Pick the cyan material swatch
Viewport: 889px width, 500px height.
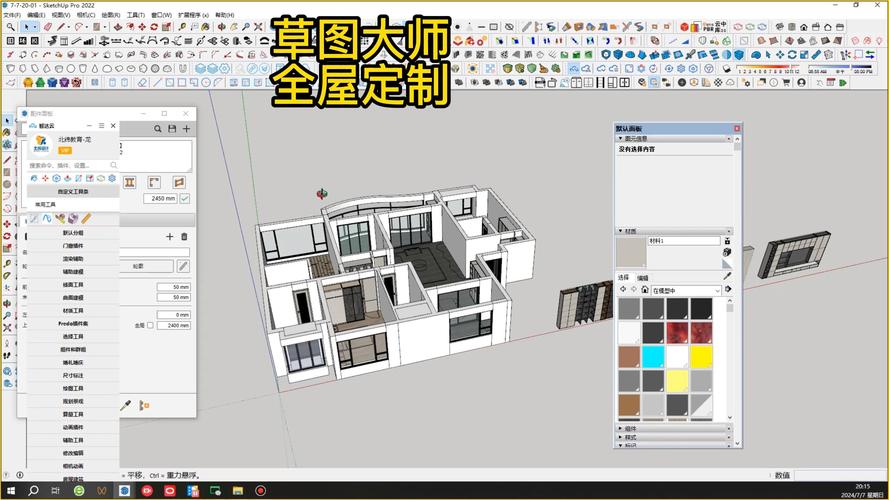pos(653,357)
